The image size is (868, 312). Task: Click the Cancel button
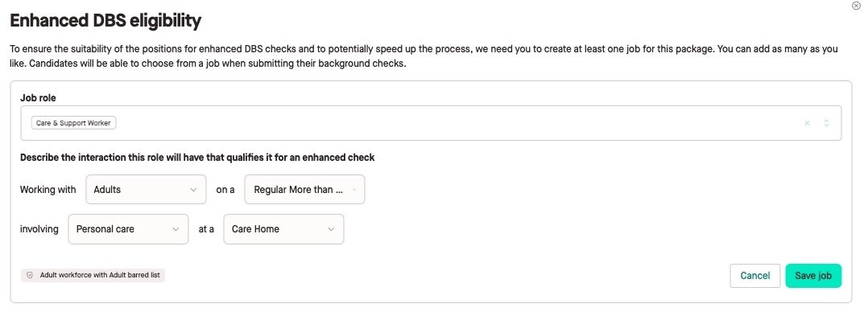click(755, 276)
